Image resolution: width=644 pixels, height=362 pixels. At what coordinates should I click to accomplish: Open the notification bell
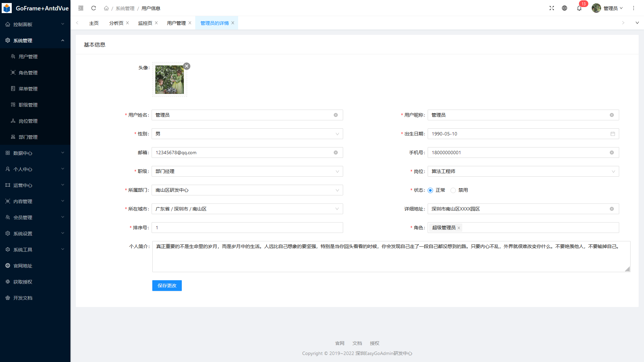coord(579,8)
